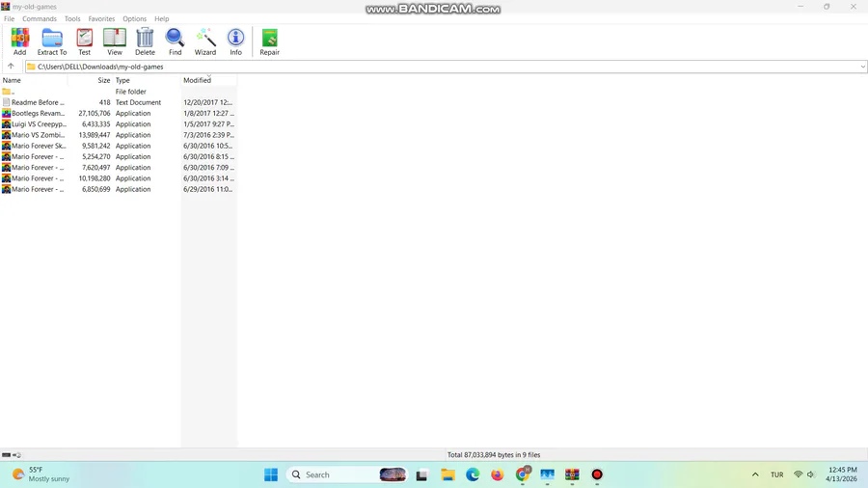
Task: Show archive Info
Action: click(236, 41)
